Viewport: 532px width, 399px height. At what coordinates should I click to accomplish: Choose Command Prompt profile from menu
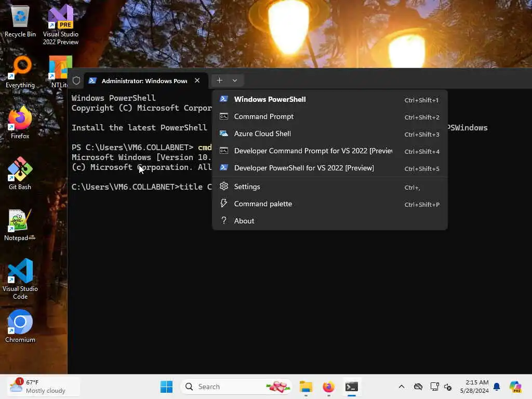pyautogui.click(x=330, y=117)
